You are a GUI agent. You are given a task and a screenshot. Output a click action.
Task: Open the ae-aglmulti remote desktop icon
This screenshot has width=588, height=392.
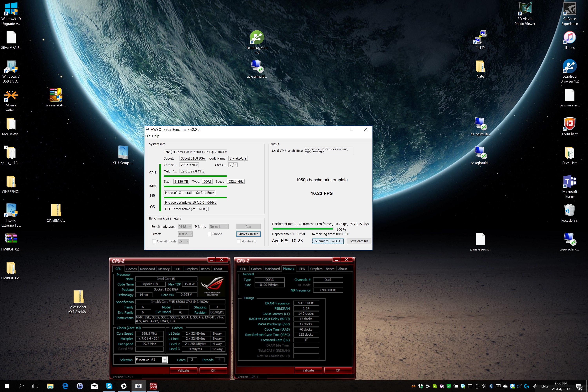point(257,69)
